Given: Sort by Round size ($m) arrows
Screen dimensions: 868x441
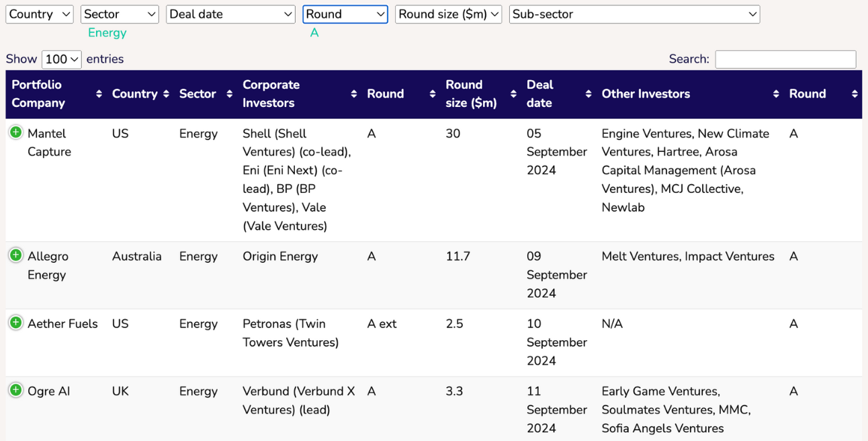Looking at the screenshot, I should pos(513,94).
